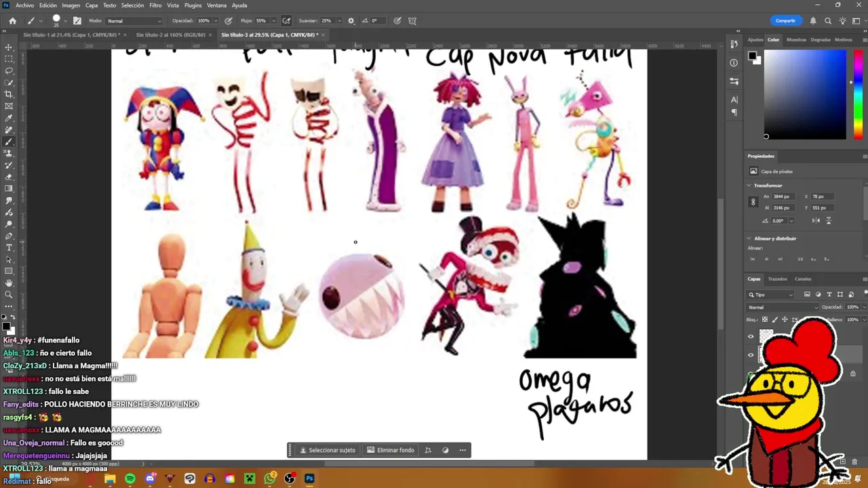Hide the top layer eye icon
The image size is (868, 488).
(x=751, y=337)
